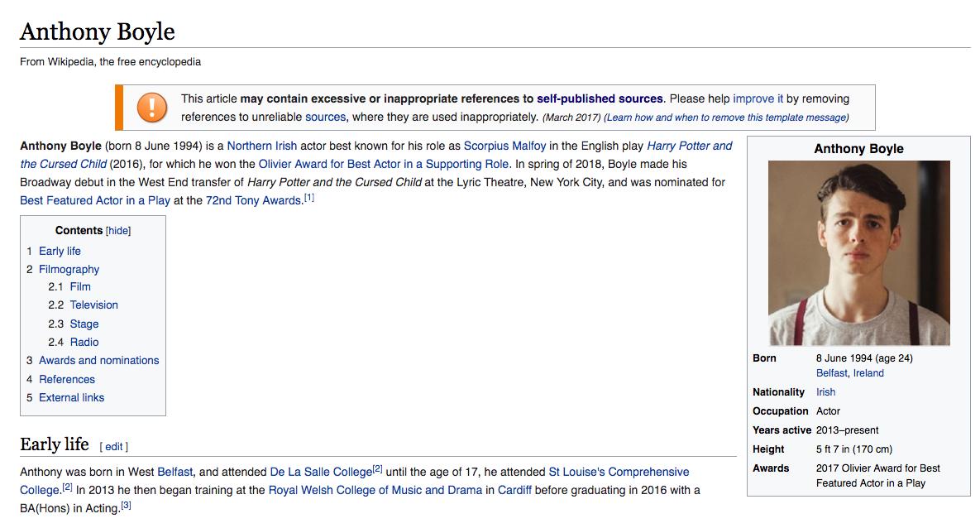
Task: Click the Anthony Boyle page title
Action: 98,31
